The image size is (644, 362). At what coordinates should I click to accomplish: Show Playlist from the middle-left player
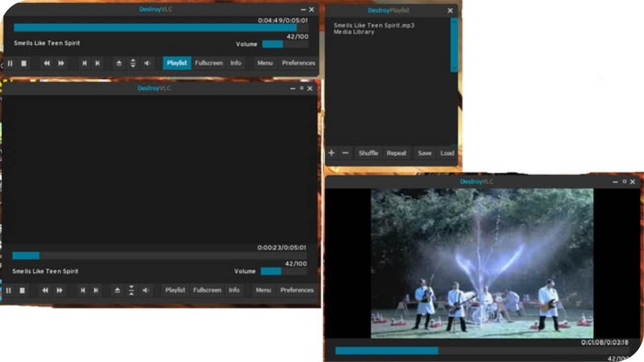pyautogui.click(x=175, y=290)
